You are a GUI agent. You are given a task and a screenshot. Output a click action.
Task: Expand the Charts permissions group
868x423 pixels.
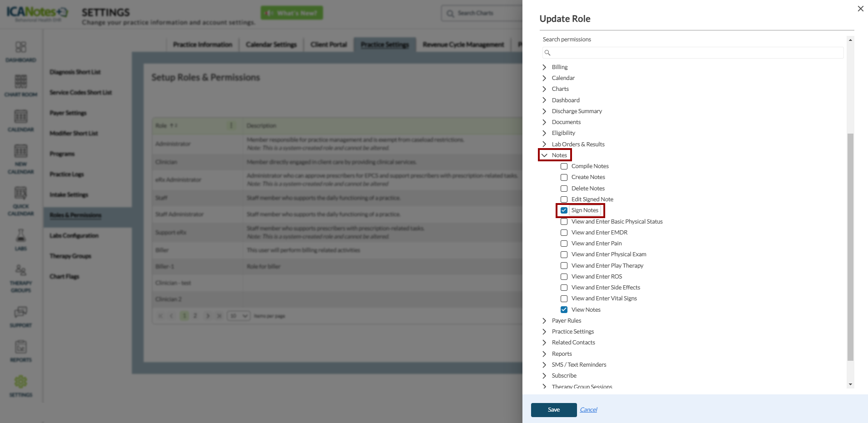544,89
